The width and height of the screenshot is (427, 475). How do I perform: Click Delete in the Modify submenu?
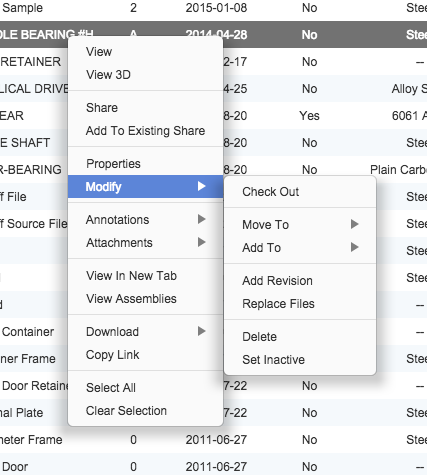(x=259, y=337)
